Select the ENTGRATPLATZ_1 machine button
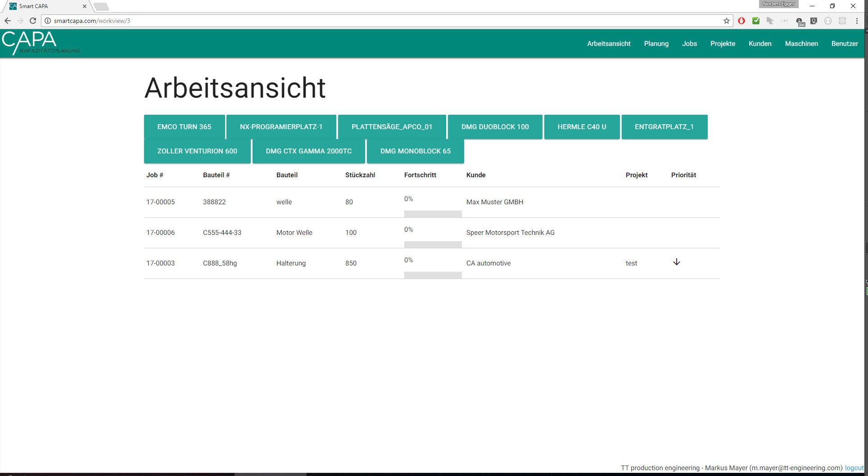The image size is (868, 476). click(x=664, y=127)
